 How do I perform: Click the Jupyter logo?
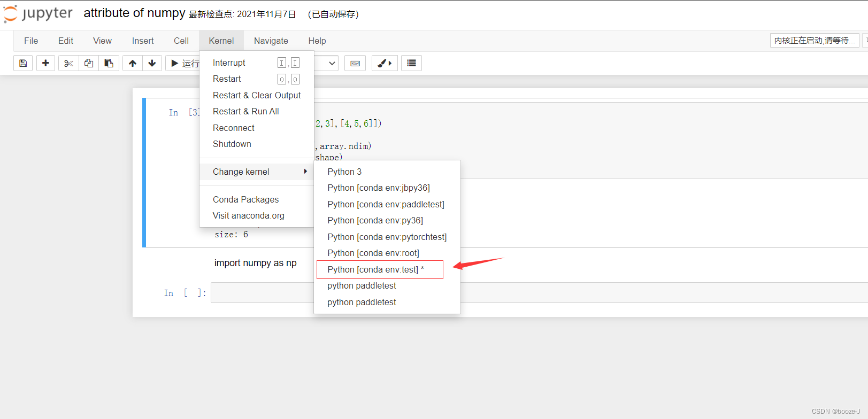coord(37,13)
